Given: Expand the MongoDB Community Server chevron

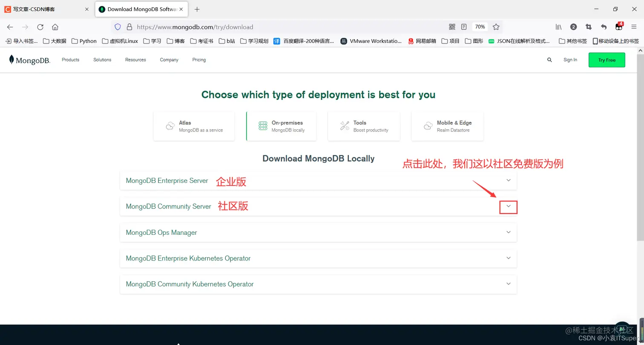Looking at the screenshot, I should point(508,206).
